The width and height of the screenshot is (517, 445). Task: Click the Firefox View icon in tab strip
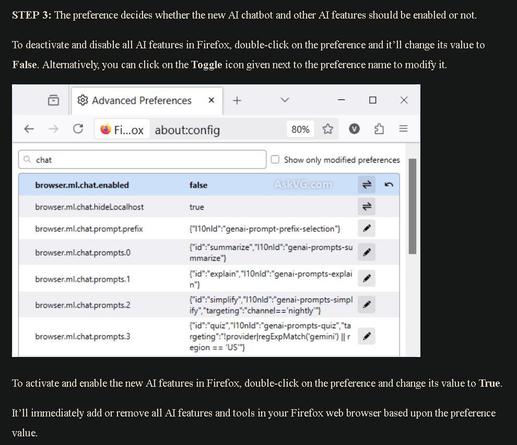[53, 100]
